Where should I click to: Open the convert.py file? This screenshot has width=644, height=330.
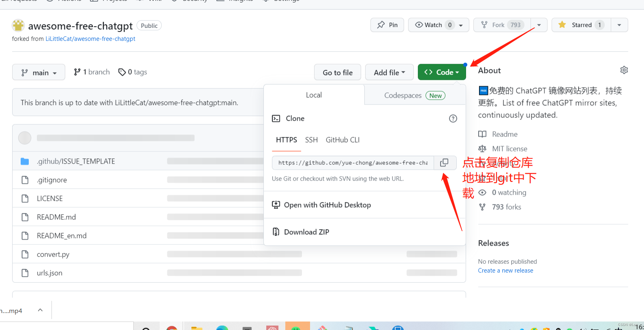click(x=53, y=254)
